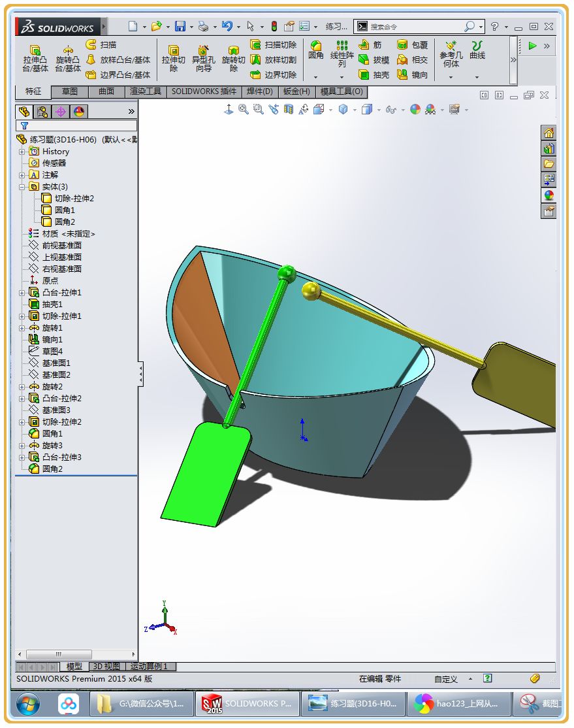Open Reference Geometry (参考几何体) tool

point(451,54)
